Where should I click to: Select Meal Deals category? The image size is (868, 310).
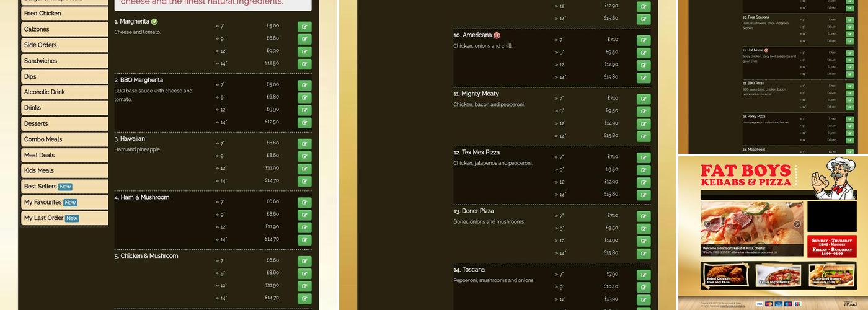[x=64, y=155]
